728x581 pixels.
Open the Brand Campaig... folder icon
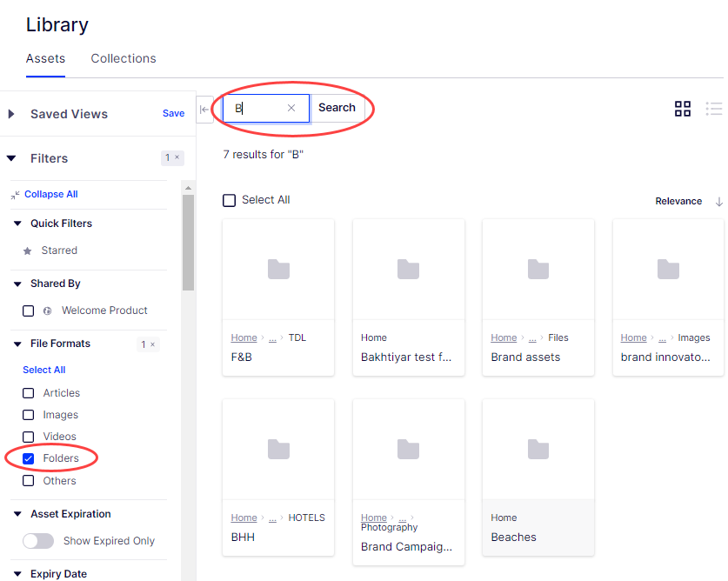(408, 449)
